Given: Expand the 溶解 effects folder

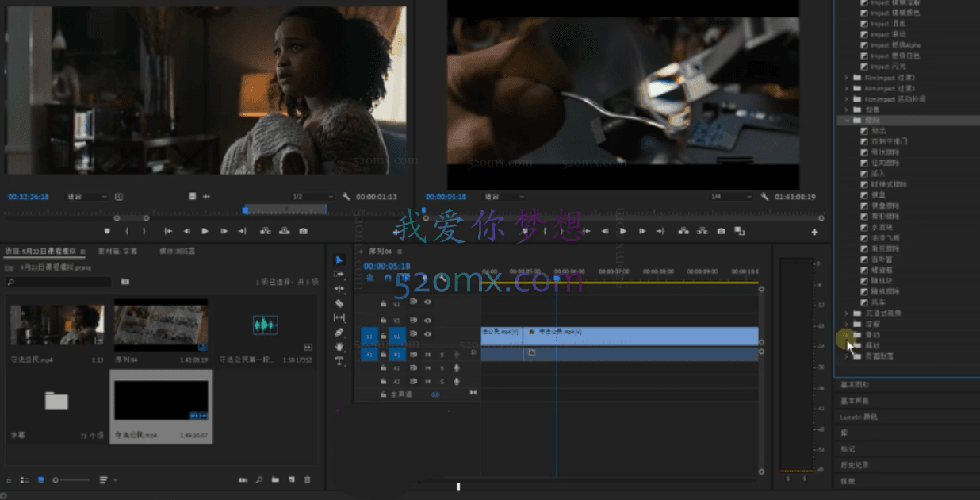Looking at the screenshot, I should coord(847,324).
